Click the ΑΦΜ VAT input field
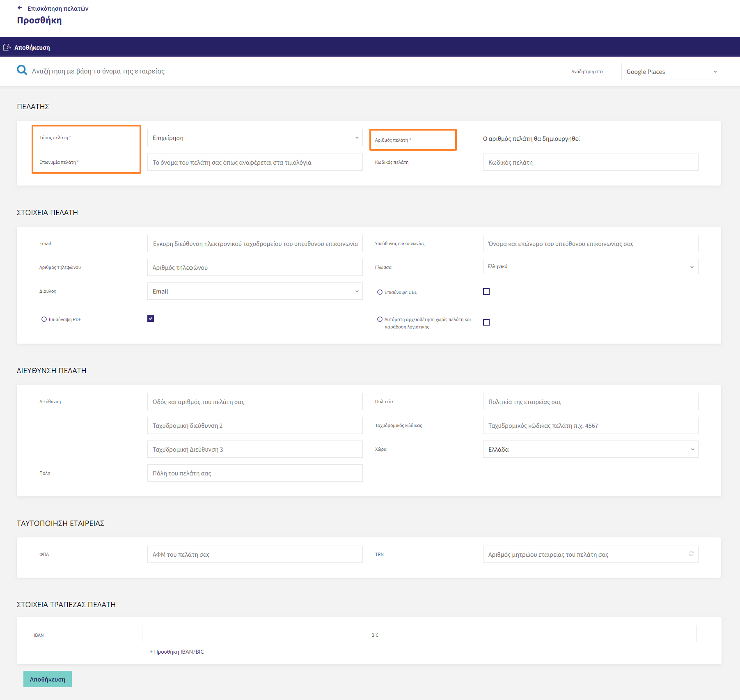740x700 pixels. click(x=255, y=554)
